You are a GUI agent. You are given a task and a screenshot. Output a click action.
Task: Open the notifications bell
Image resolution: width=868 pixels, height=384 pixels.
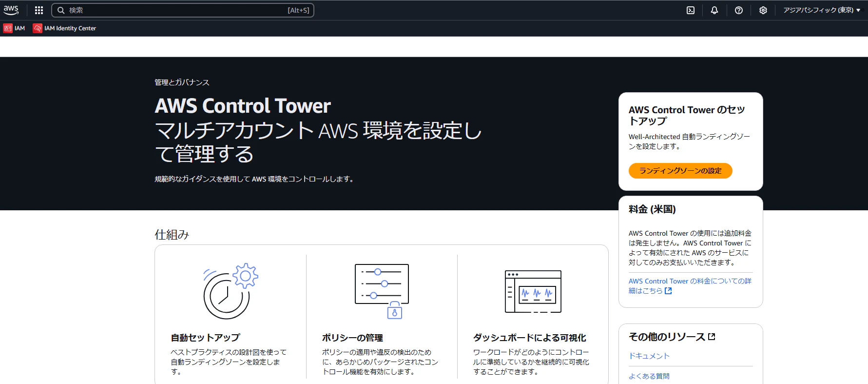pos(714,10)
